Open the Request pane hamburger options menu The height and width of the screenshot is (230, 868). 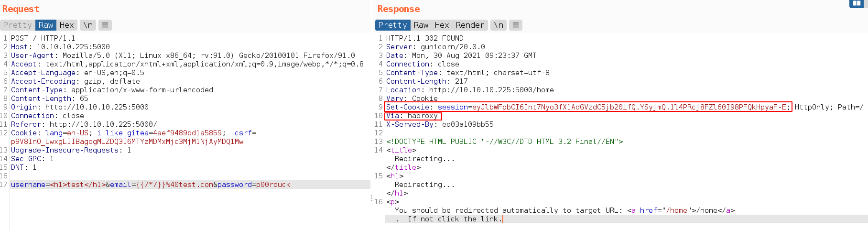pos(105,25)
